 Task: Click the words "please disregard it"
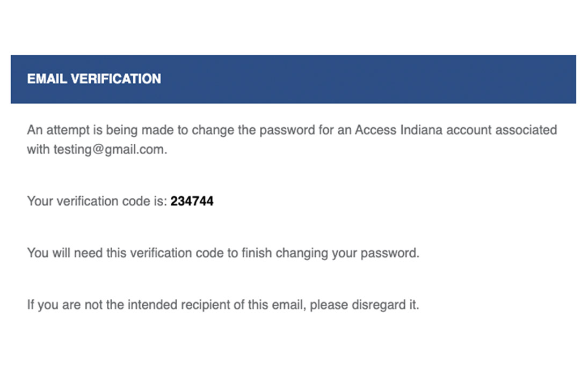coord(364,305)
